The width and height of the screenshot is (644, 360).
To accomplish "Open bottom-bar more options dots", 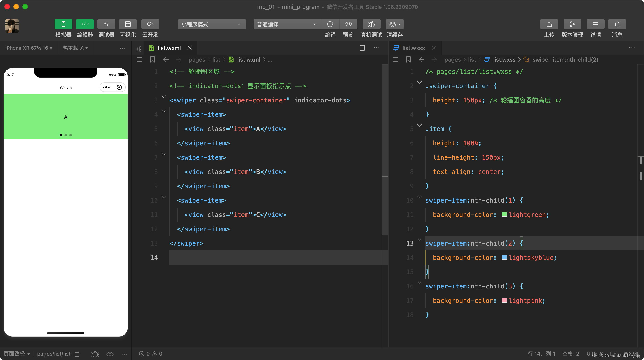I will click(124, 354).
